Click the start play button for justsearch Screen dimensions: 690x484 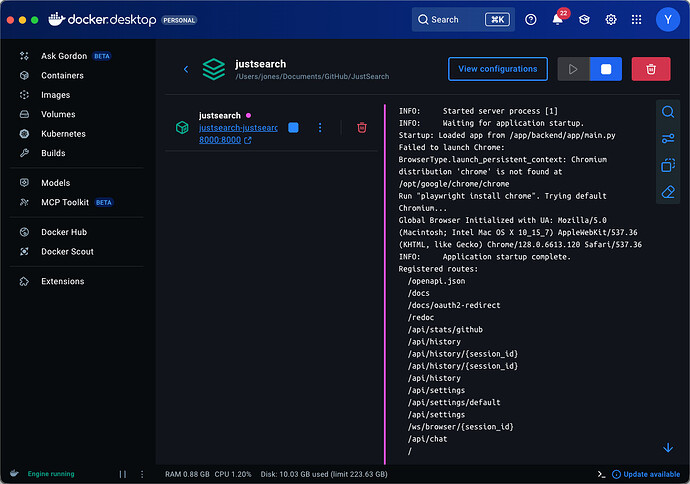pyautogui.click(x=573, y=69)
